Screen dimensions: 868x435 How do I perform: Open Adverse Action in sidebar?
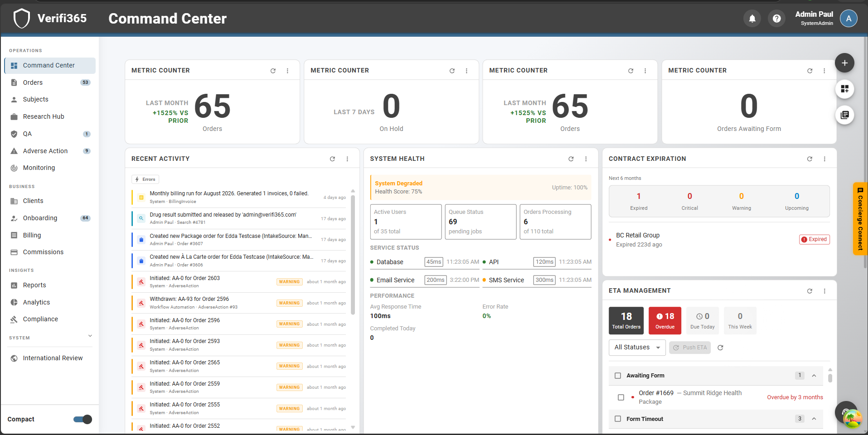[50, 151]
